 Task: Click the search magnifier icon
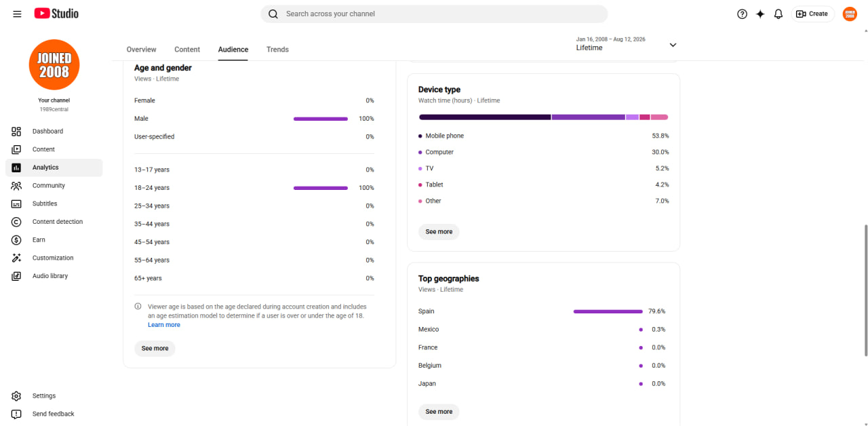pos(273,14)
